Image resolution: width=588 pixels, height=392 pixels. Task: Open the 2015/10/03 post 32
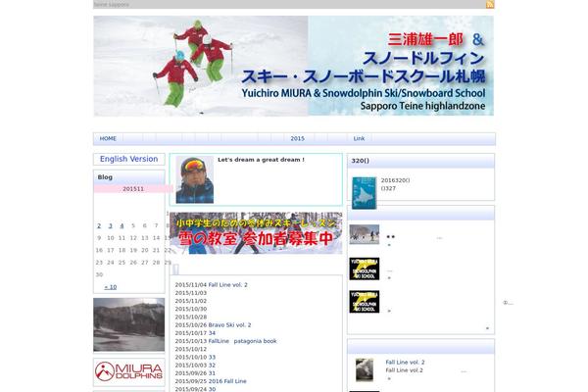point(212,365)
